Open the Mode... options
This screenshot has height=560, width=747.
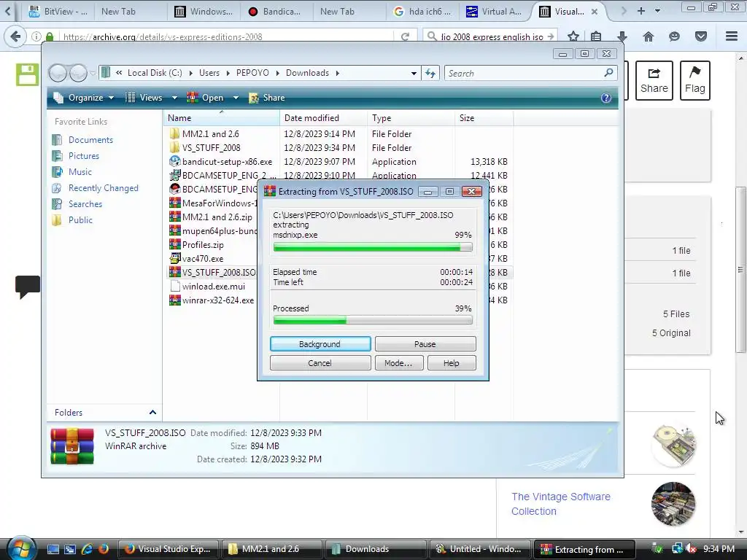[x=398, y=363]
